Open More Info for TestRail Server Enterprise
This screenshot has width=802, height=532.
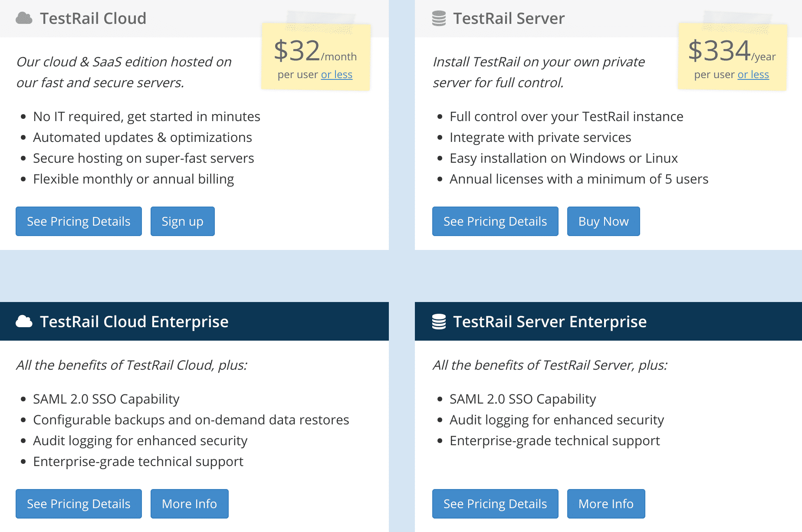(x=606, y=504)
